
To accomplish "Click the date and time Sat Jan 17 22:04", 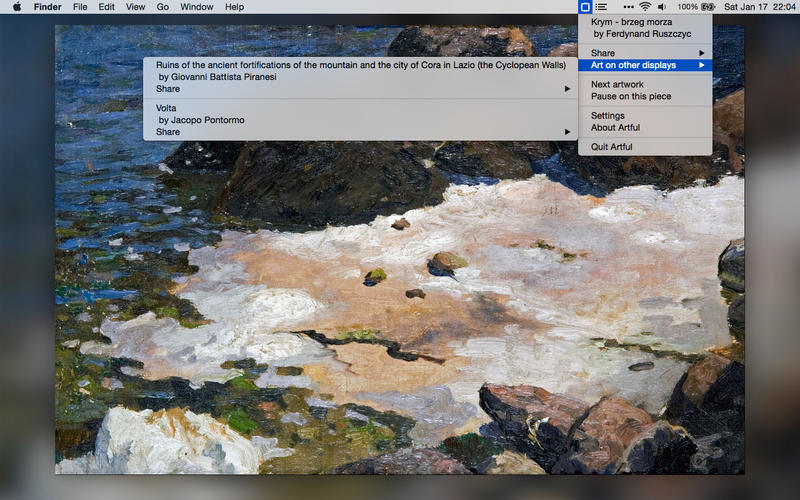I will 759,7.
